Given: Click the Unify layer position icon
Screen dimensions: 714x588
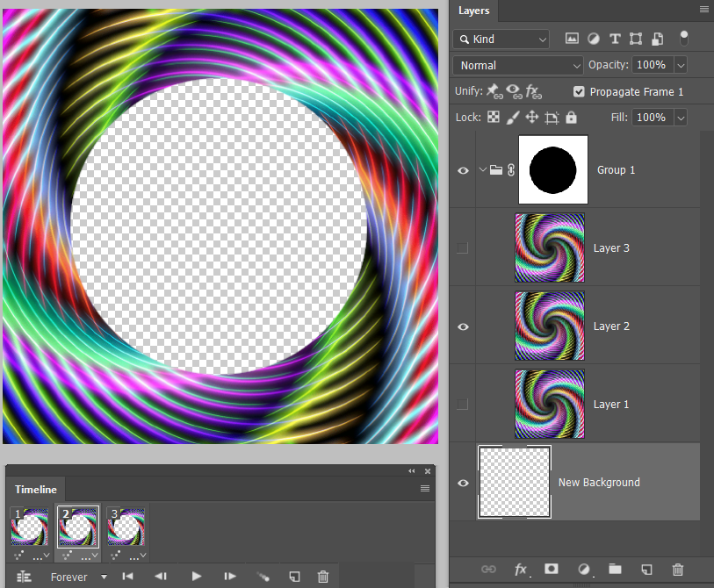Looking at the screenshot, I should click(x=494, y=91).
